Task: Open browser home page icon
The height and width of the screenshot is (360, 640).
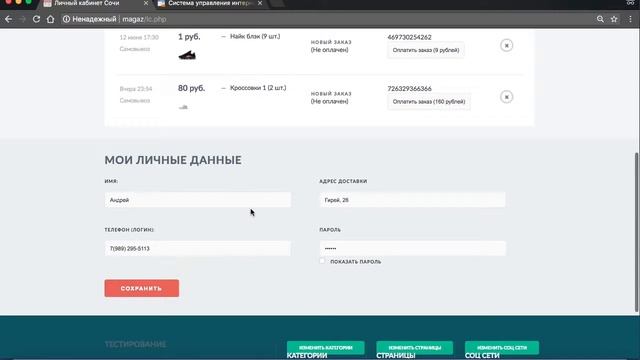Action: pyautogui.click(x=50, y=19)
